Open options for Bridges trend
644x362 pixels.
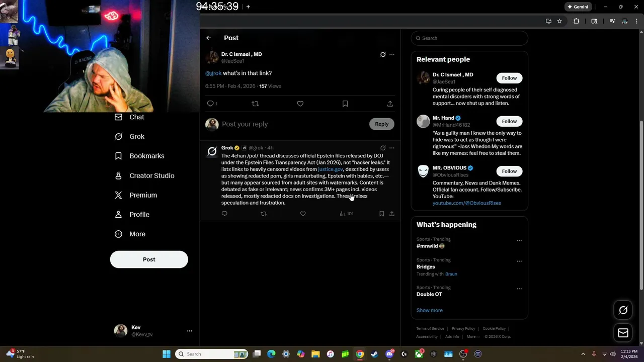(519, 261)
